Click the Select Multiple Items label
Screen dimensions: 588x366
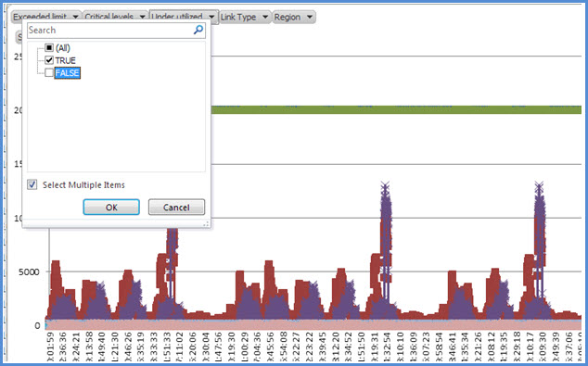click(83, 184)
